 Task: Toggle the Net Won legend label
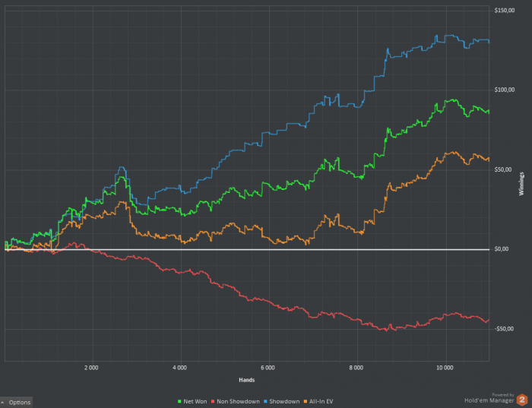coord(195,402)
